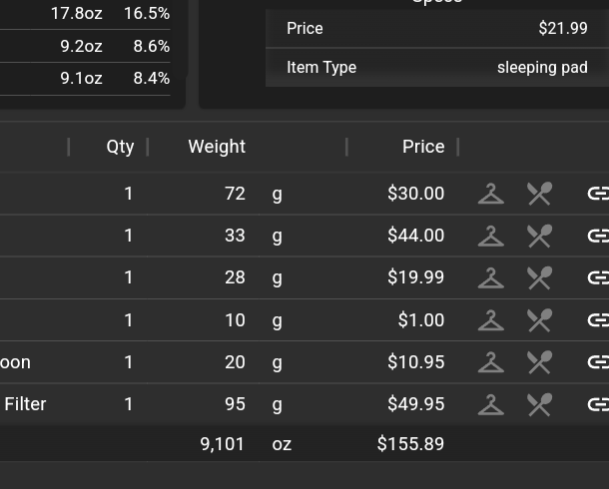Click utensils icon on $44.00 row

pyautogui.click(x=539, y=236)
